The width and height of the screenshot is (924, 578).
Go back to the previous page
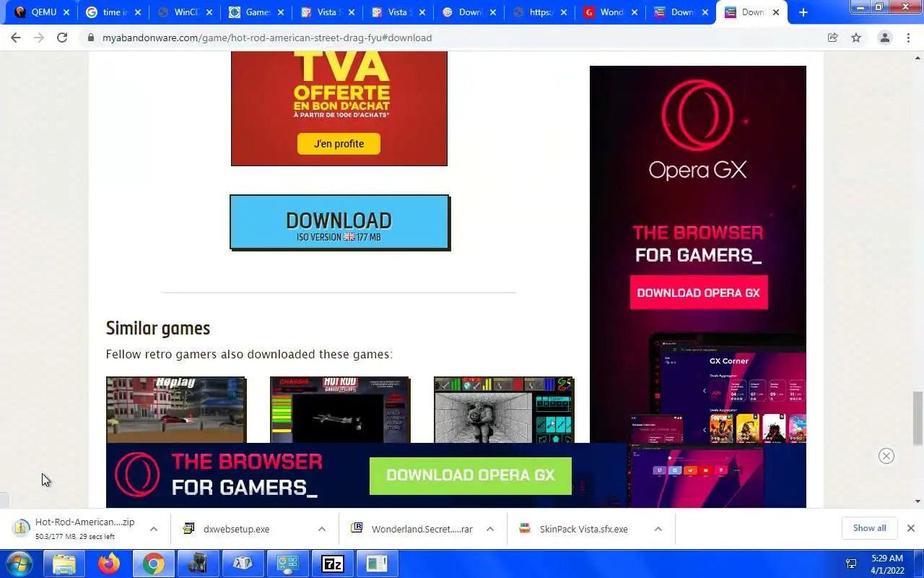[x=16, y=38]
